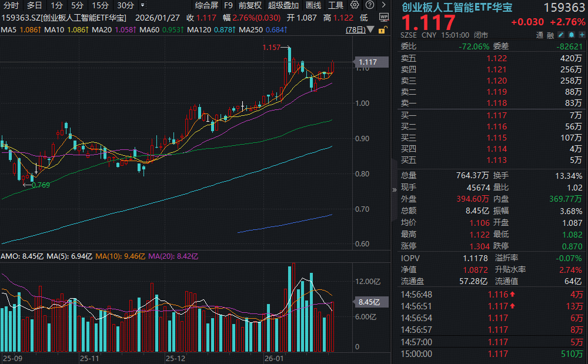Viewport: 588px width, 364px height.
Task: Set a price alert via the bell icon
Action: (x=571, y=35)
